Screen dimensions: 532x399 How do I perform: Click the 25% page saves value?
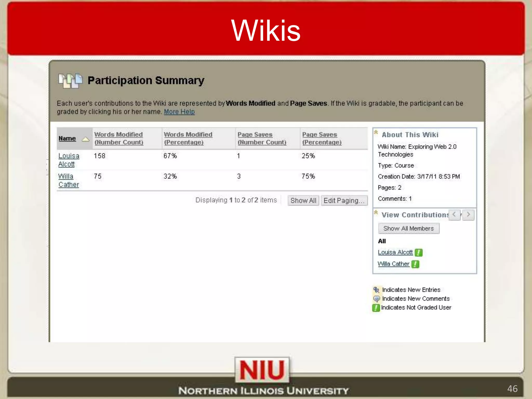pyautogui.click(x=308, y=156)
